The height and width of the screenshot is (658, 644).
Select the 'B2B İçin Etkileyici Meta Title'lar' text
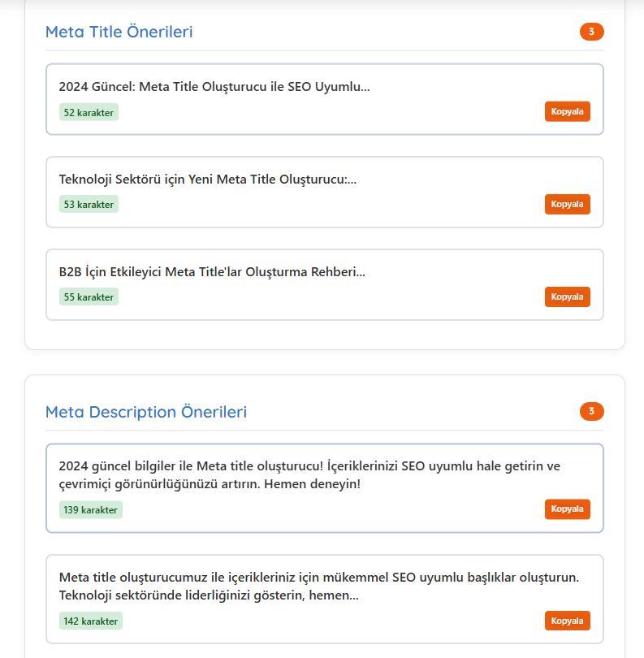[212, 272]
